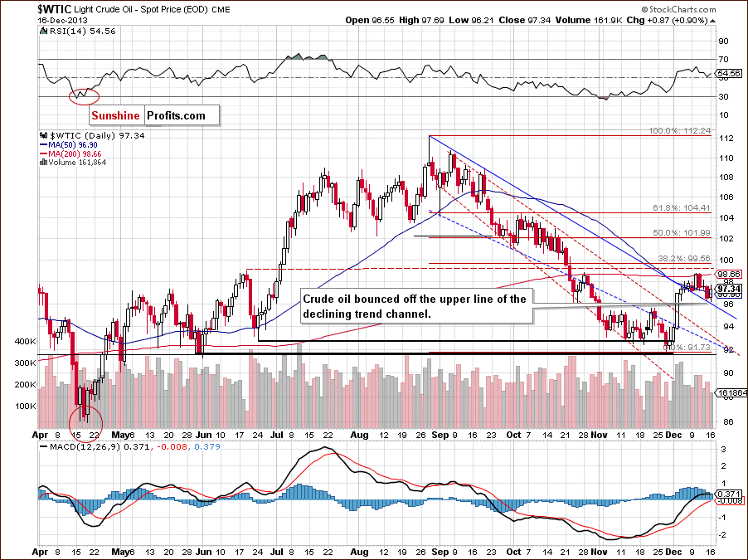Click the 100K volume axis label
Image resolution: width=748 pixels, height=560 pixels.
[25, 406]
